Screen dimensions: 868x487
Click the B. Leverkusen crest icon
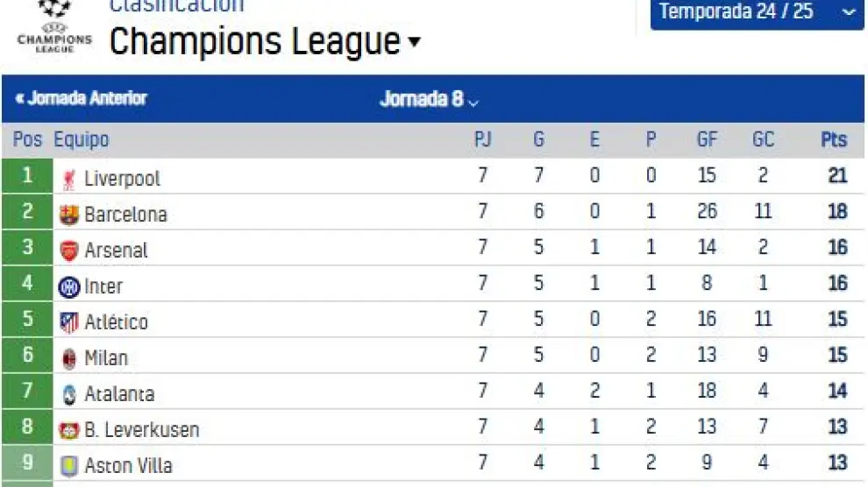click(x=69, y=430)
